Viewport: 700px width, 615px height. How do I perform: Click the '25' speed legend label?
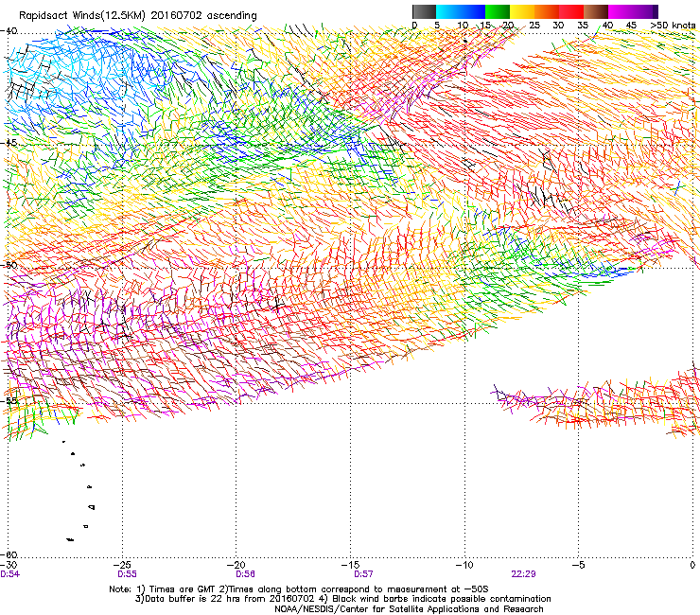tap(534, 26)
